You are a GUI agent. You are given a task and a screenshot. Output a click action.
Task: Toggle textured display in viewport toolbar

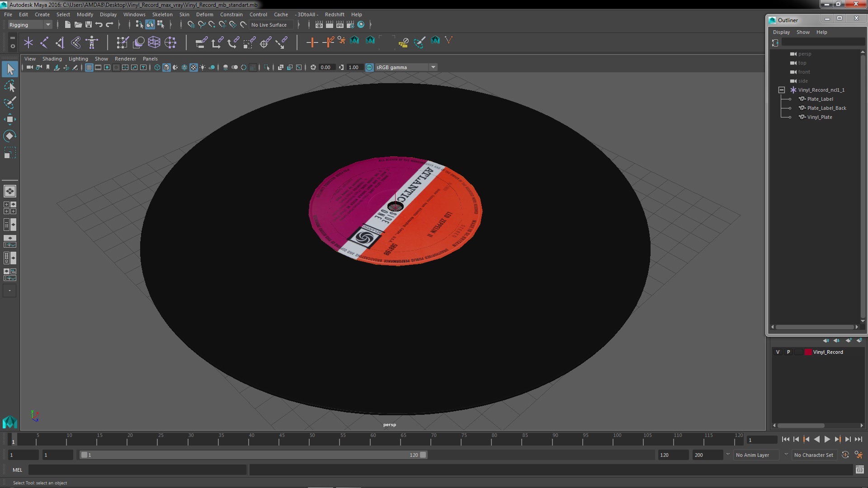193,67
